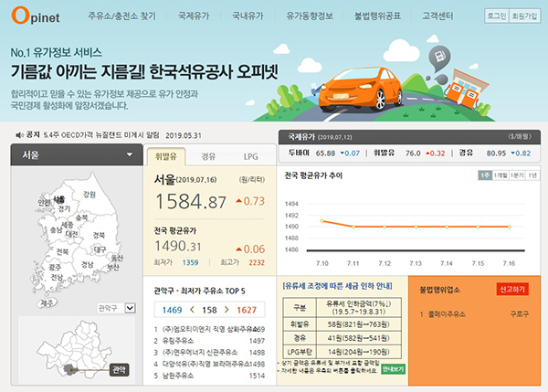The height and width of the screenshot is (392, 548).
Task: Open 국내유가 menu
Action: pyautogui.click(x=248, y=16)
